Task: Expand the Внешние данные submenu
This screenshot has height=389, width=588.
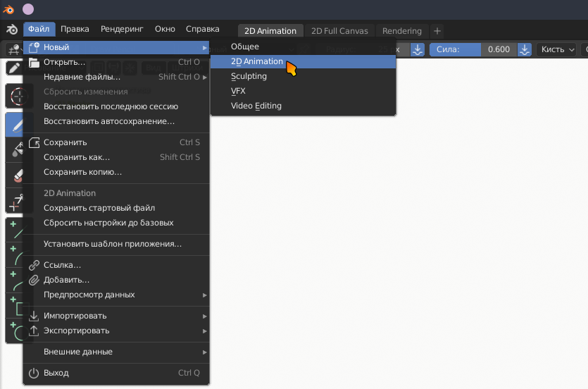Action: (x=116, y=352)
